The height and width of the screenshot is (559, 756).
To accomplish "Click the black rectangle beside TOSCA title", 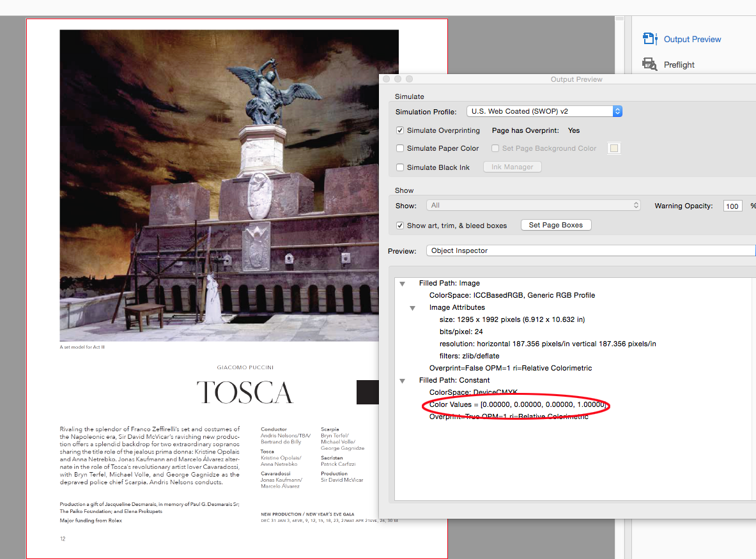I will (367, 392).
